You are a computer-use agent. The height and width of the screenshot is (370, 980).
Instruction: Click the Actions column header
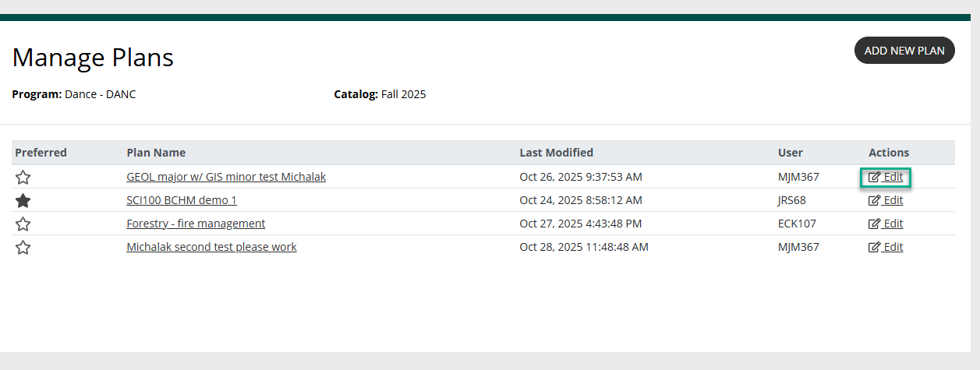pyautogui.click(x=889, y=153)
